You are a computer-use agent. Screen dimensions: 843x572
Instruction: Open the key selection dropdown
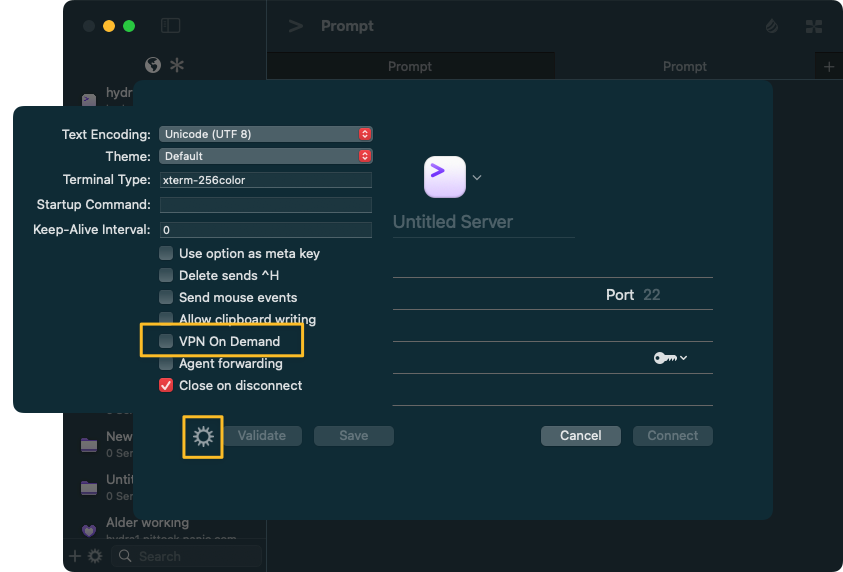670,358
